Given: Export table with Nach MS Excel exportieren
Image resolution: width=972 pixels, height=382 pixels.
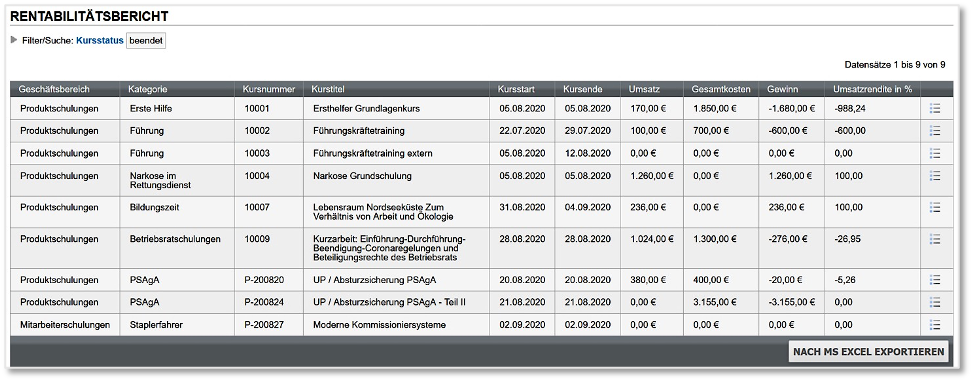Looking at the screenshot, I should 868,352.
